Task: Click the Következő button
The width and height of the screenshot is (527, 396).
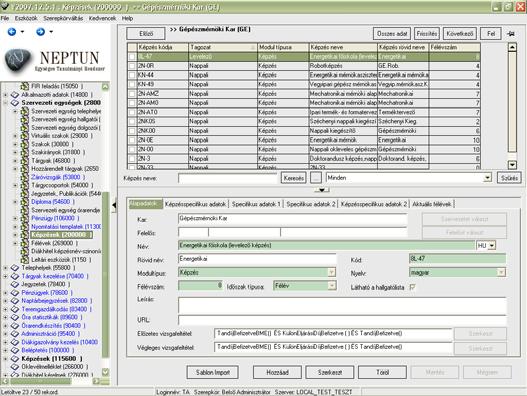Action: [x=460, y=34]
